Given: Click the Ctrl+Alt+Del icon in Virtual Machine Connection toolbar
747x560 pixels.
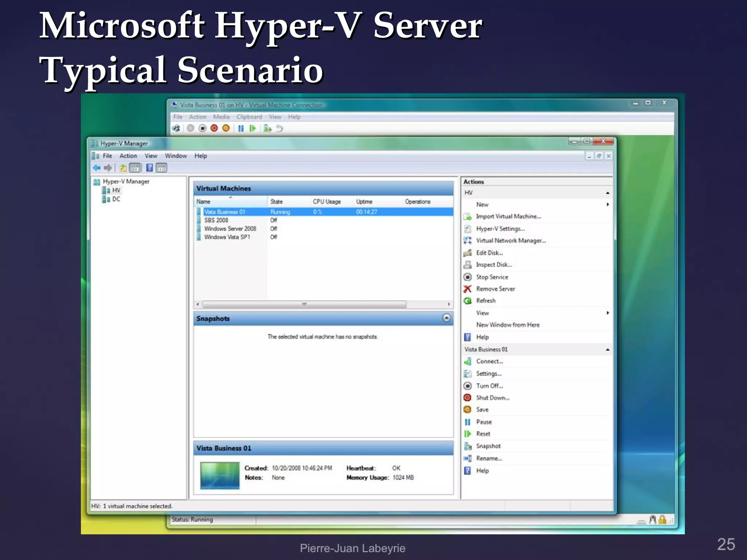Looking at the screenshot, I should coord(176,128).
